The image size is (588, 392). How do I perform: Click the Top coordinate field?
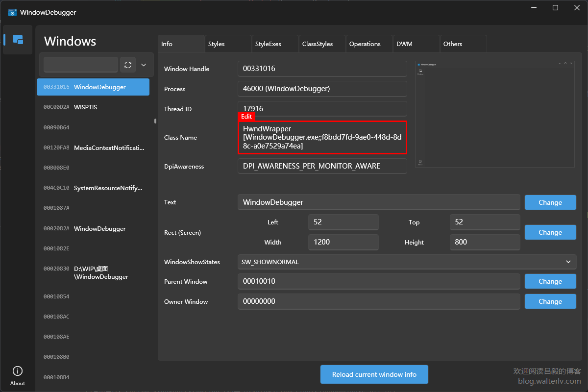(x=485, y=222)
